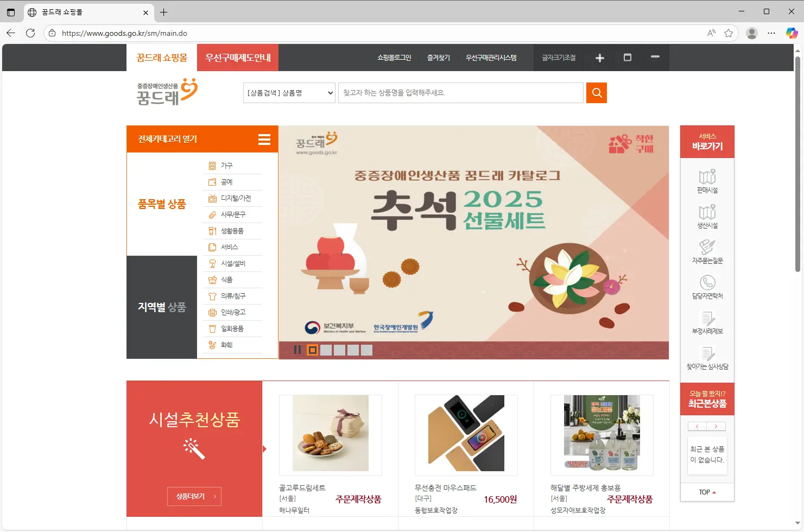Screen dimensions: 804x532
Task: Reset font size with square icon
Action: click(x=628, y=58)
